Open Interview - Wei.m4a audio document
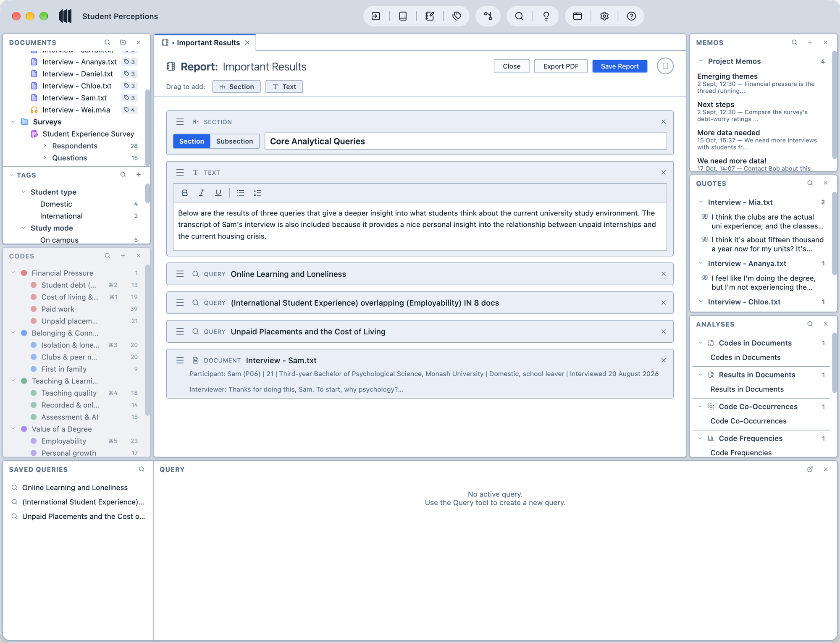 pos(76,110)
